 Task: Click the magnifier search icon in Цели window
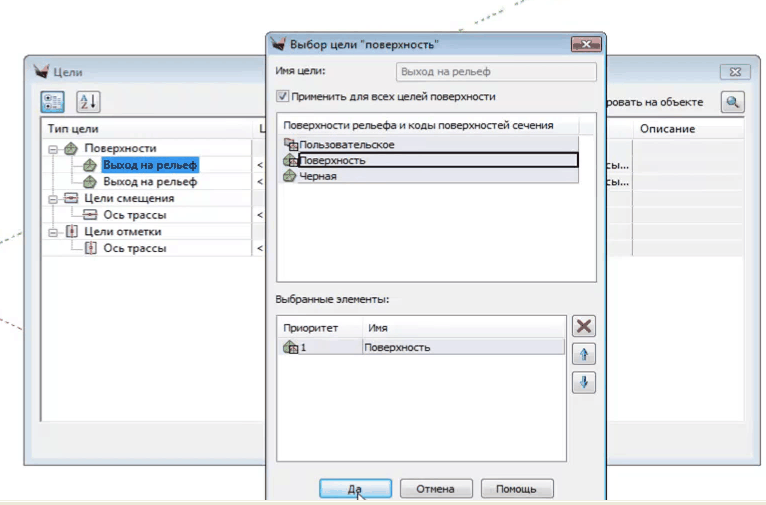coord(733,102)
